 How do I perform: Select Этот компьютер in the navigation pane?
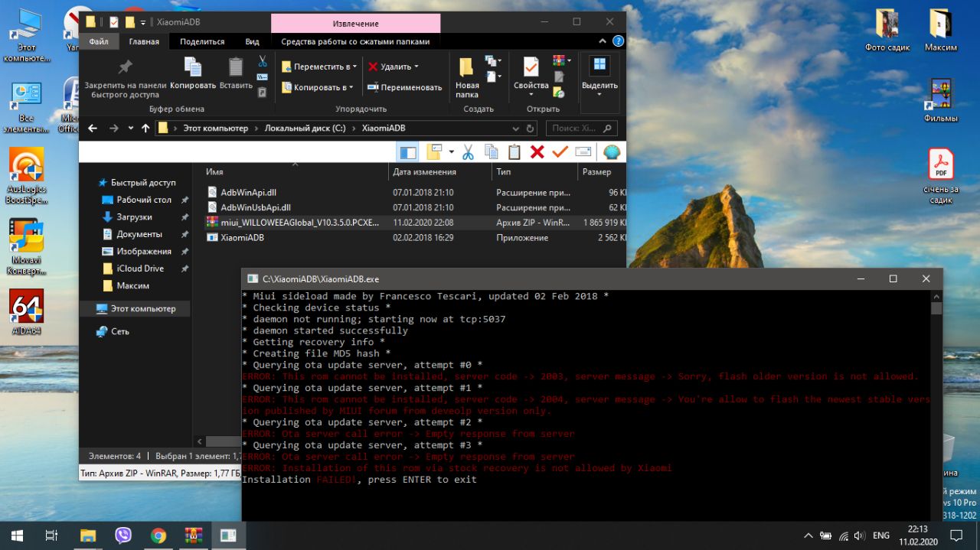[x=143, y=309]
